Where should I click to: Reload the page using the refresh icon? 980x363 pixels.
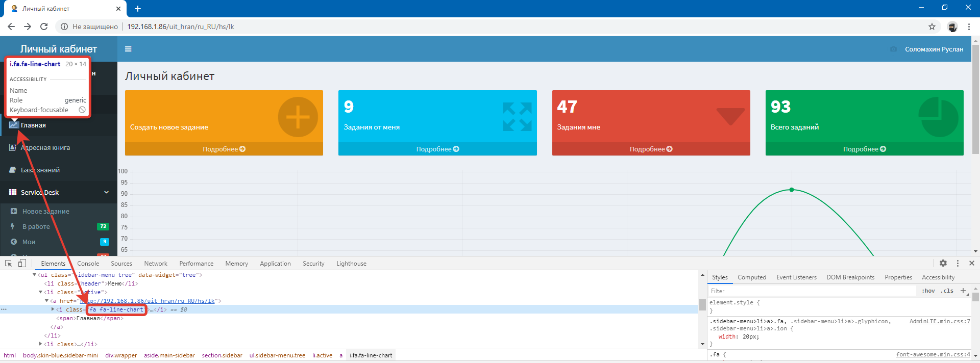[44, 27]
